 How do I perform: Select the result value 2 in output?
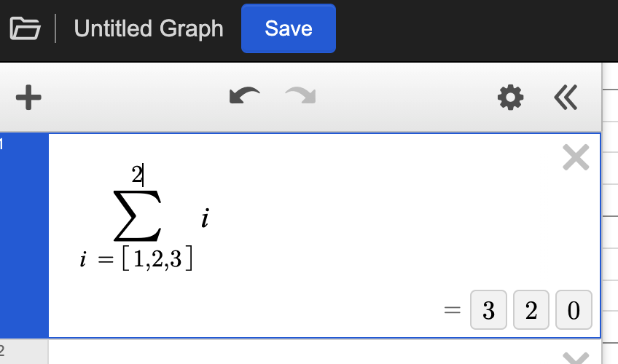[531, 311]
